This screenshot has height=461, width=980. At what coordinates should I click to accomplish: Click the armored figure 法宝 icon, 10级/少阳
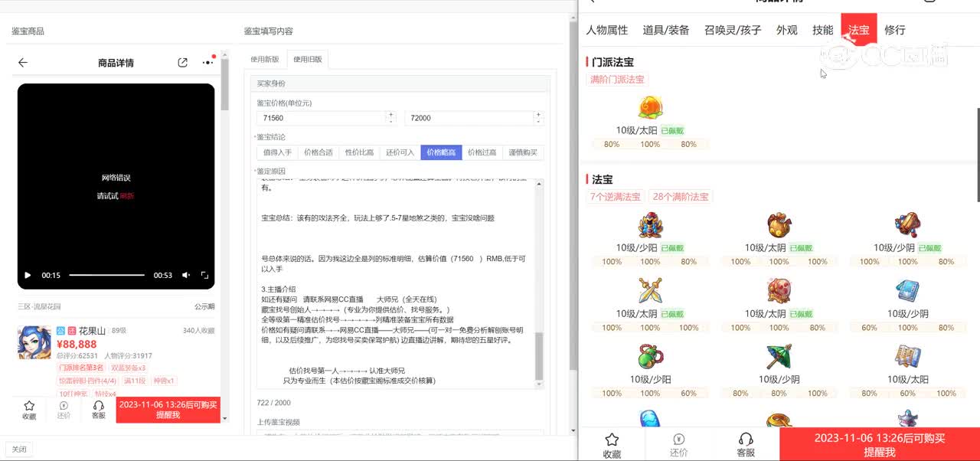650,225
